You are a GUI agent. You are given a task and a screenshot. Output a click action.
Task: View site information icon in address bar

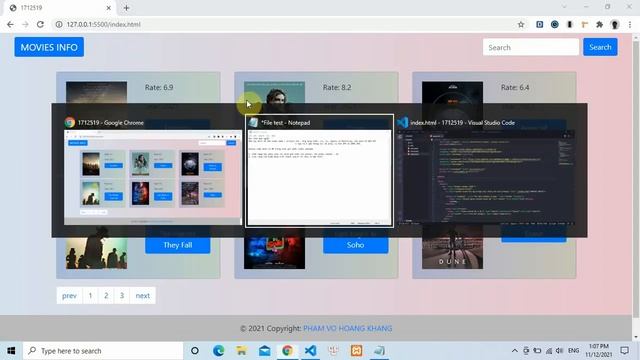(59, 24)
